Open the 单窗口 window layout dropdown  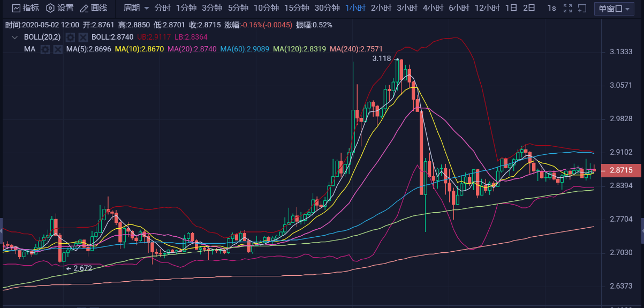[x=615, y=9]
